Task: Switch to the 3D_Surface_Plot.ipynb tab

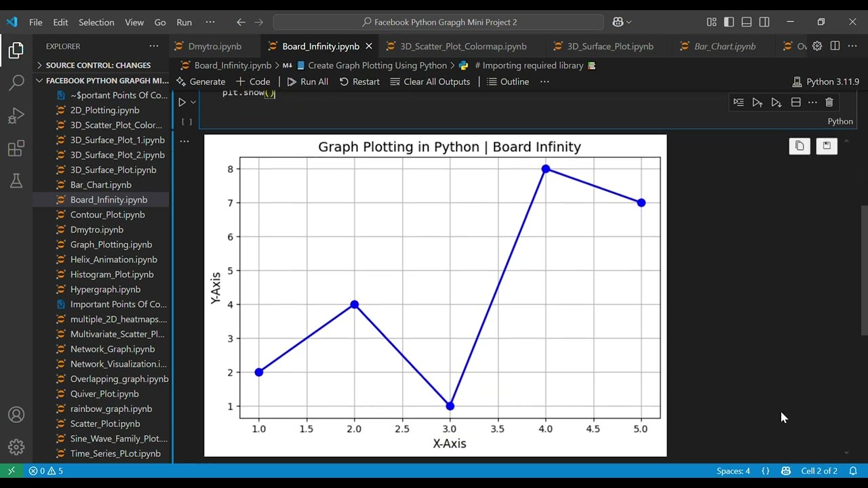Action: tap(610, 46)
